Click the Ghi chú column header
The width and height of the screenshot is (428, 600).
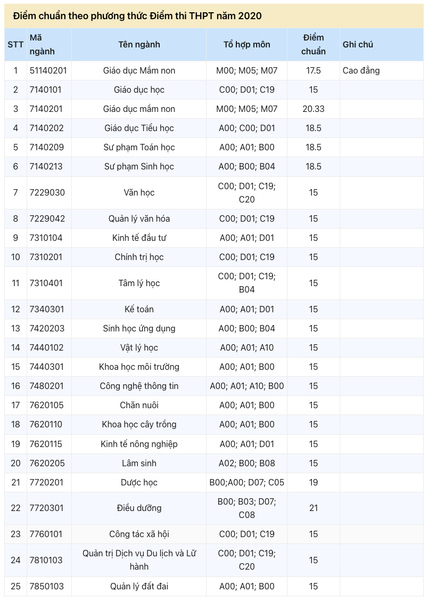pos(358,44)
